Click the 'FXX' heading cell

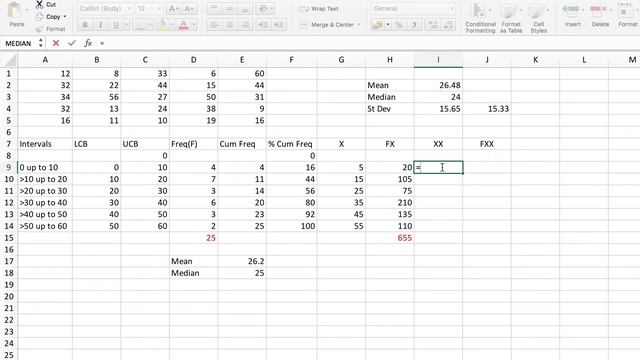click(x=487, y=144)
